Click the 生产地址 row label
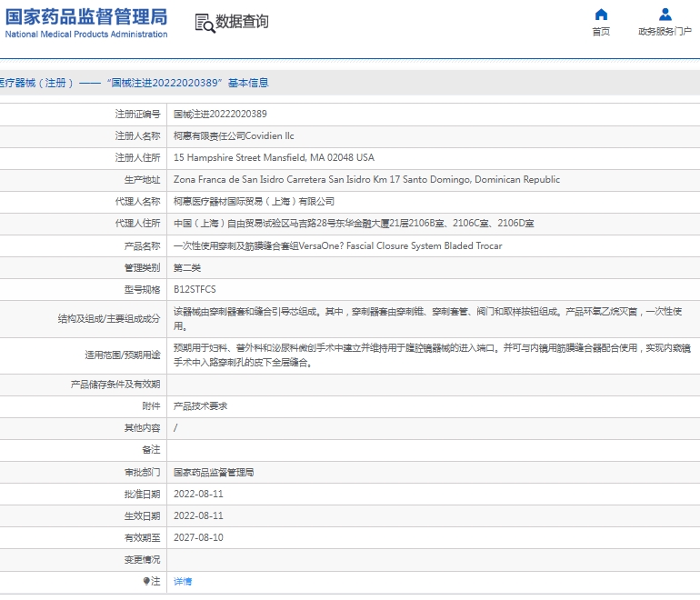The height and width of the screenshot is (600, 700). [142, 179]
